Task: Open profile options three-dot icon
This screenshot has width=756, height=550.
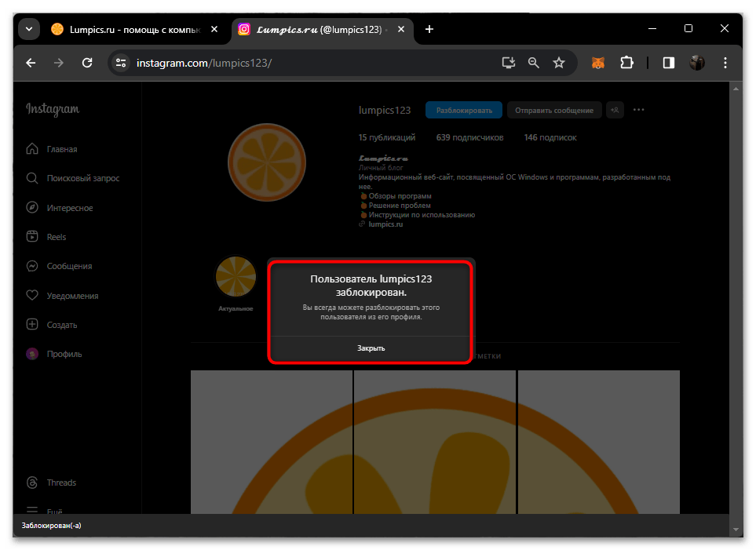Action: [x=638, y=110]
